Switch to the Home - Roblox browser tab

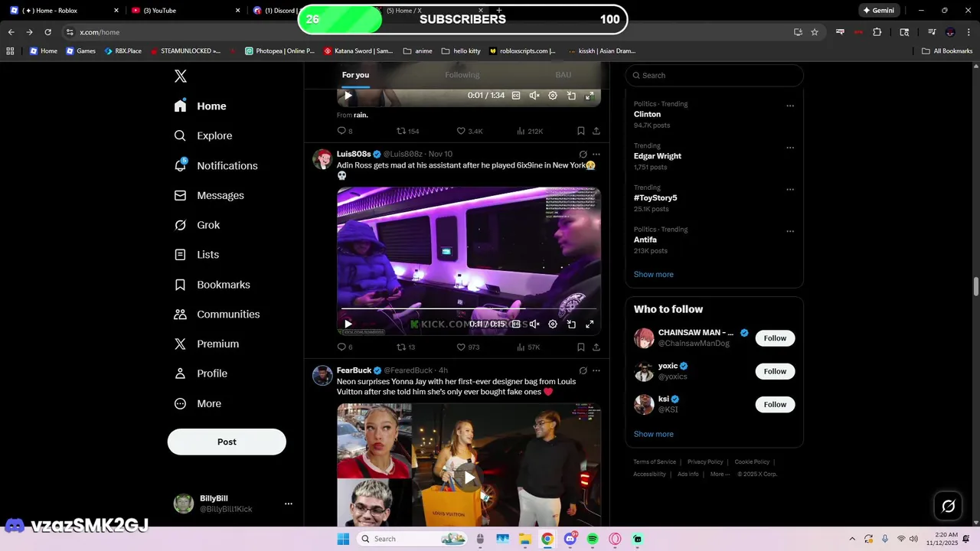click(x=63, y=11)
